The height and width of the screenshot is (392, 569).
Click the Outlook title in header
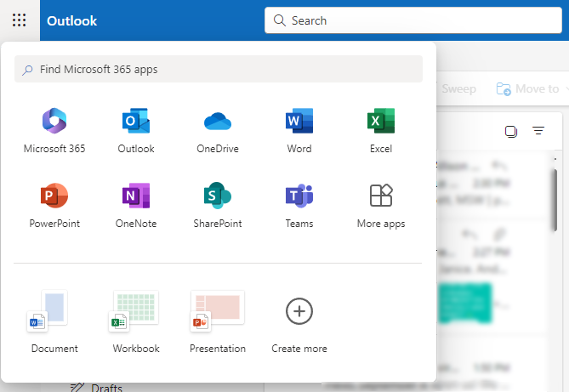click(x=71, y=21)
